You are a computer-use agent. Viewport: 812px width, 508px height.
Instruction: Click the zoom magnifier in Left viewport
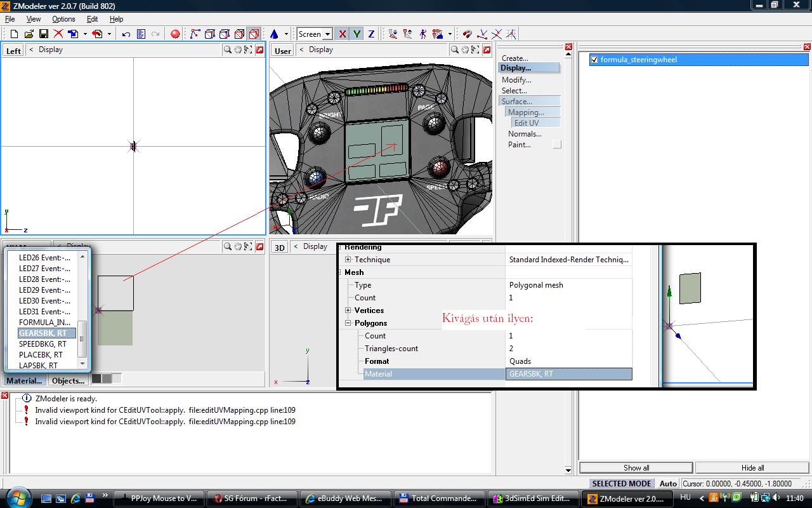227,50
